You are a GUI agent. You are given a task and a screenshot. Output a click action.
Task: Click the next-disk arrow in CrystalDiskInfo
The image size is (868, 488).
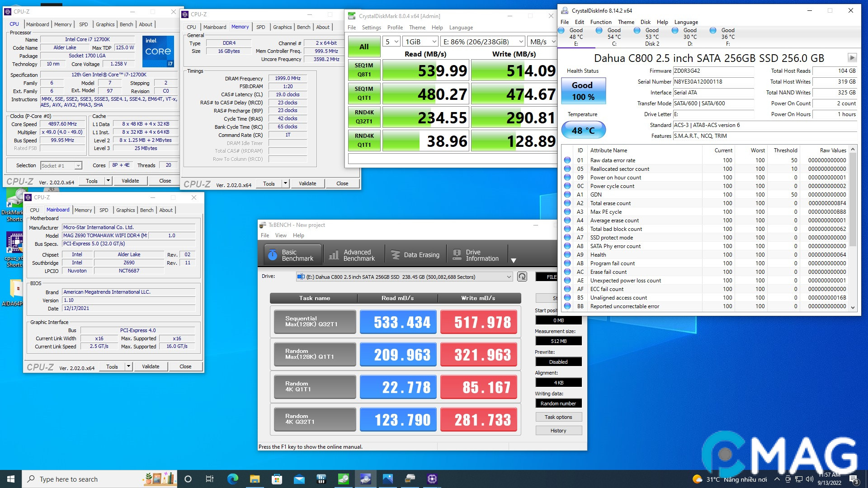852,58
